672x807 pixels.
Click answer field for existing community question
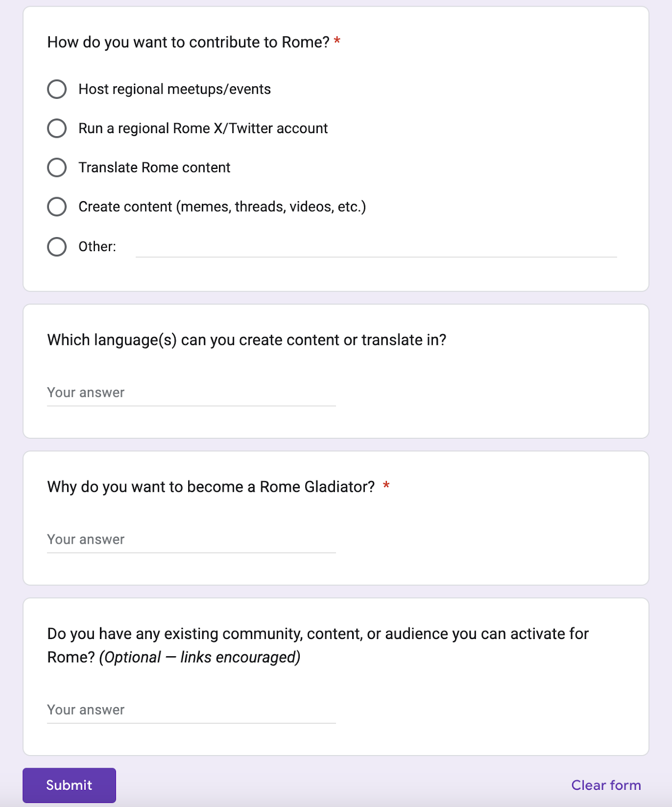191,710
